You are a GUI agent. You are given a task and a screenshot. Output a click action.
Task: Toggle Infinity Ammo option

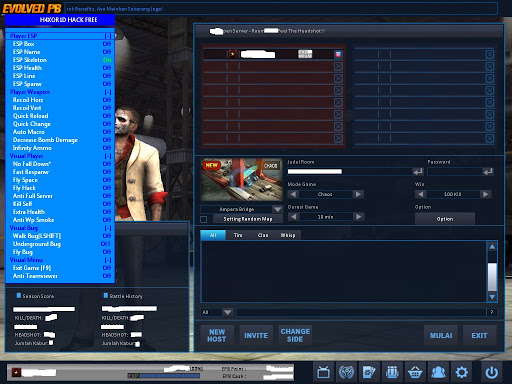click(x=60, y=148)
